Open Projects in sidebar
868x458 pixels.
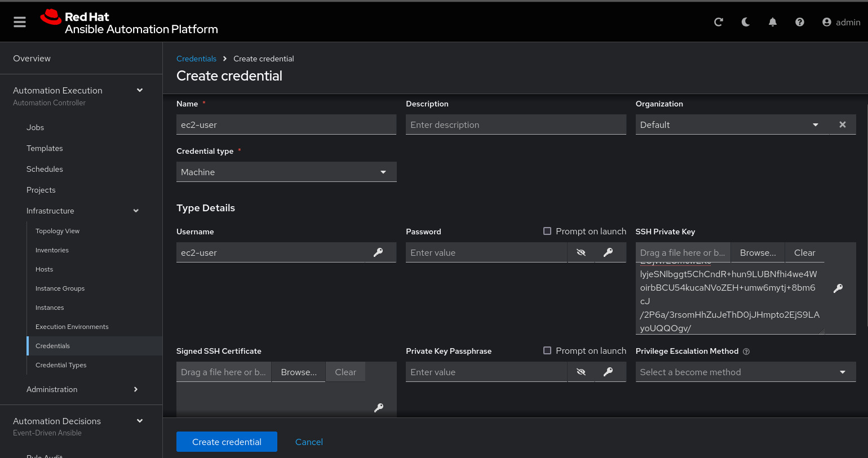pyautogui.click(x=41, y=190)
